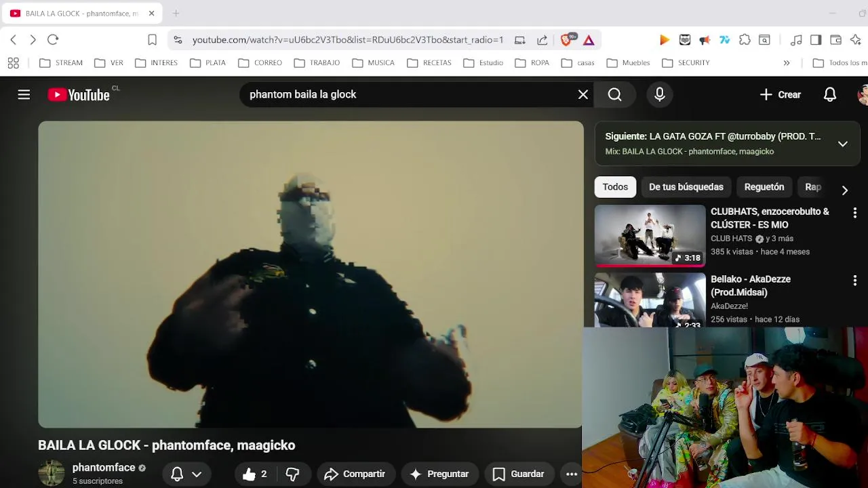This screenshot has height=488, width=868.
Task: Open the Leo AI sparkle icon
Action: pos(855,40)
